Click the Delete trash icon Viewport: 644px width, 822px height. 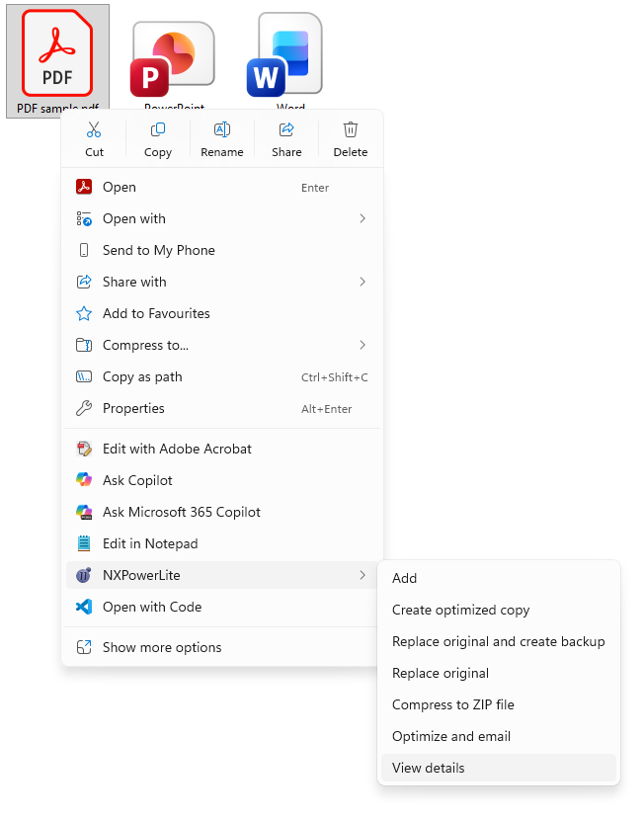coord(351,129)
